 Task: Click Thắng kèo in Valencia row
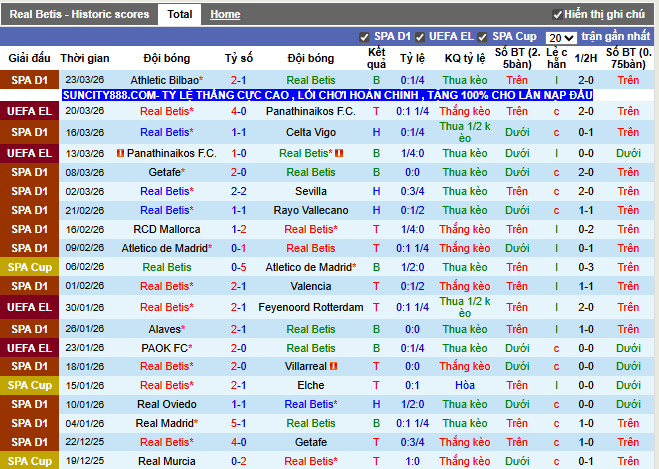tap(465, 286)
